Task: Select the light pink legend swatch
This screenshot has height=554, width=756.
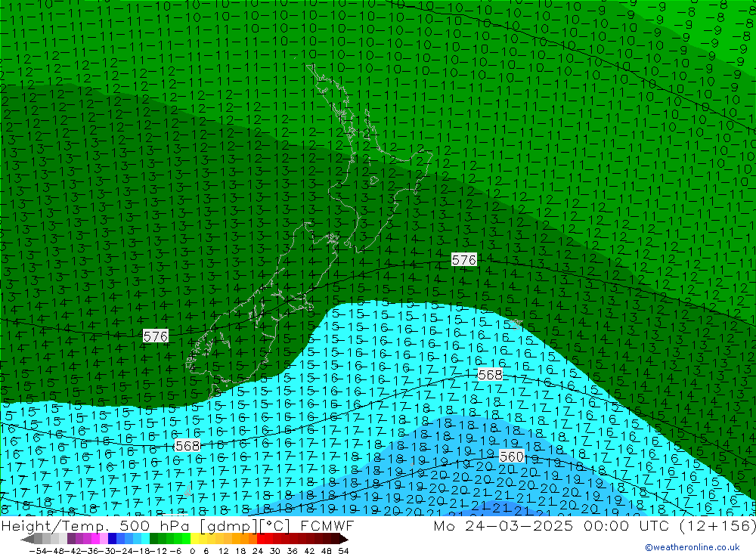Action: 104,539
